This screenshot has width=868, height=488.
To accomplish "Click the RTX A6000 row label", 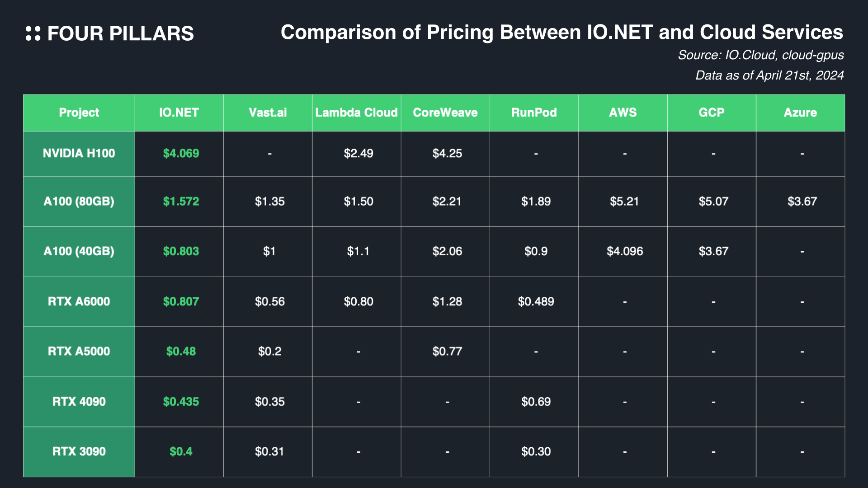I will point(79,301).
